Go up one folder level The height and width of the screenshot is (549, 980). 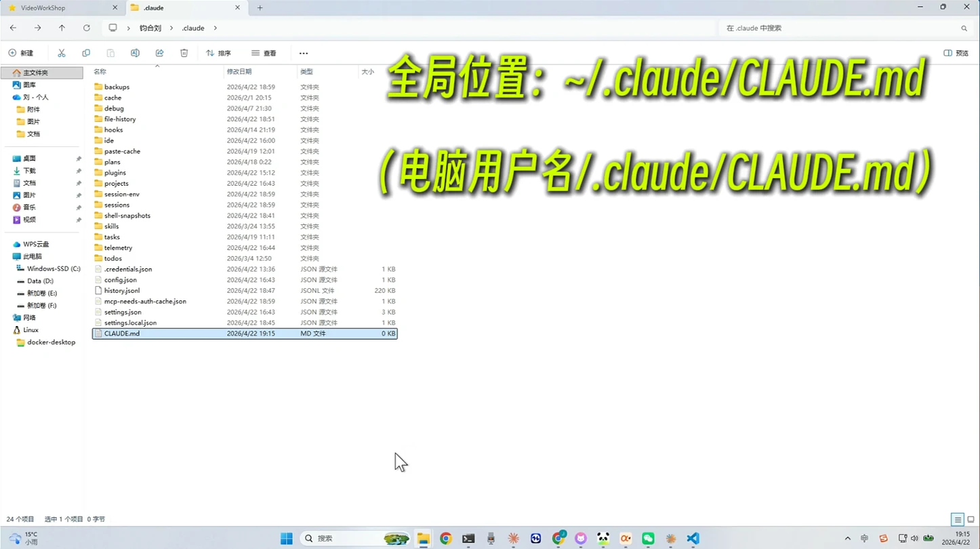click(62, 28)
